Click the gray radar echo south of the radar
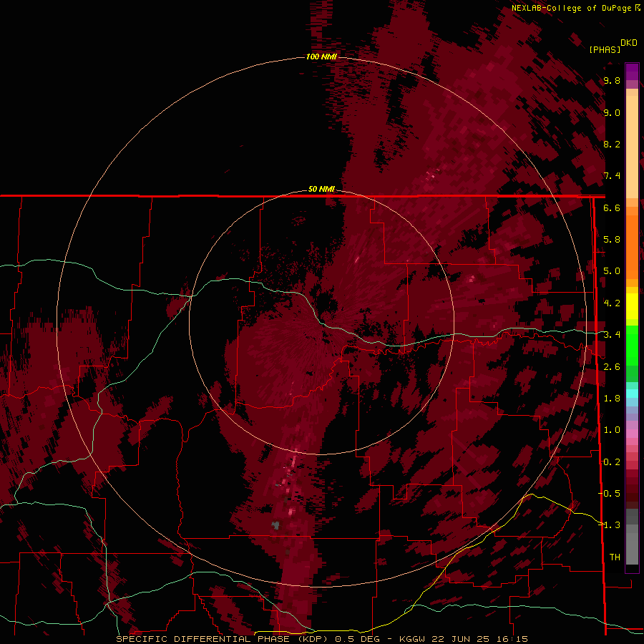Screen dimensions: 644x644 pyautogui.click(x=275, y=525)
